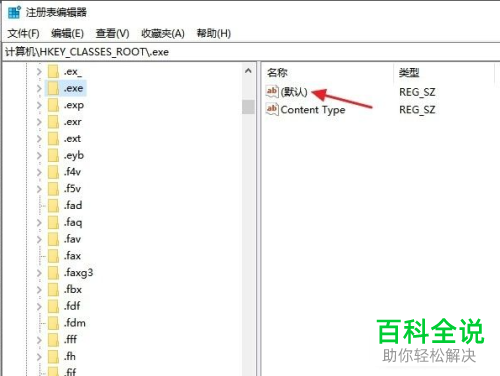Expand the .eyb key

pyautogui.click(x=39, y=155)
